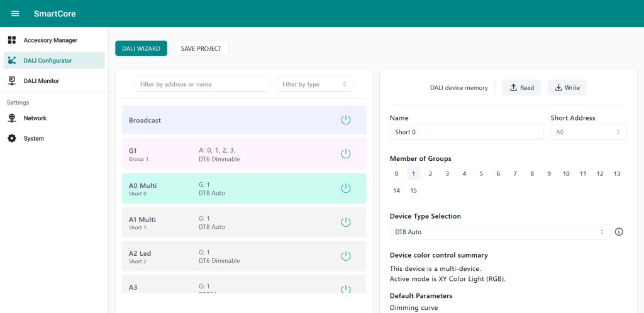This screenshot has width=644, height=313.
Task: Open DALI Configurator in sidebar
Action: click(47, 60)
